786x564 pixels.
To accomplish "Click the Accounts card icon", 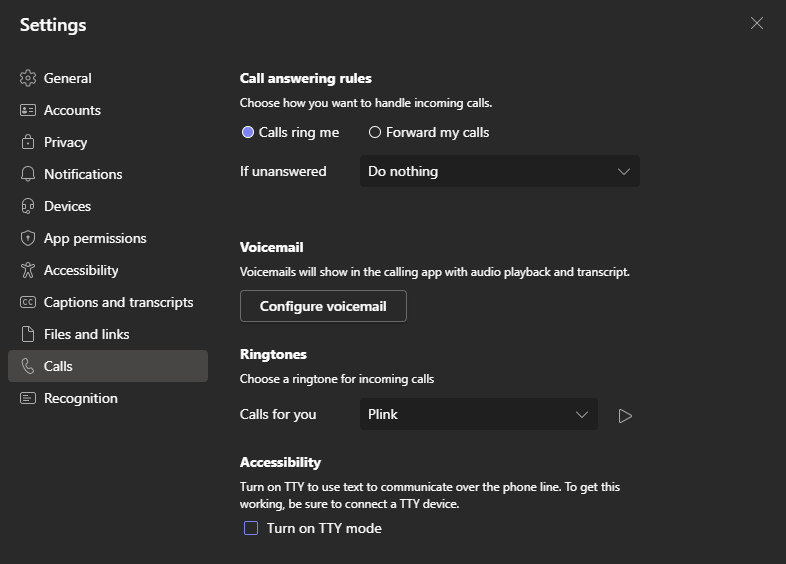I will click(28, 110).
